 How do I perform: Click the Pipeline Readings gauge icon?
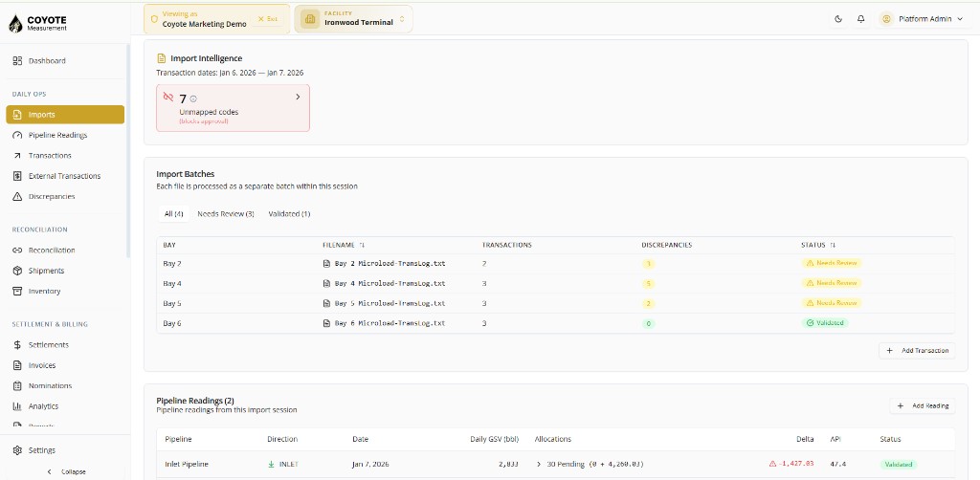point(17,135)
